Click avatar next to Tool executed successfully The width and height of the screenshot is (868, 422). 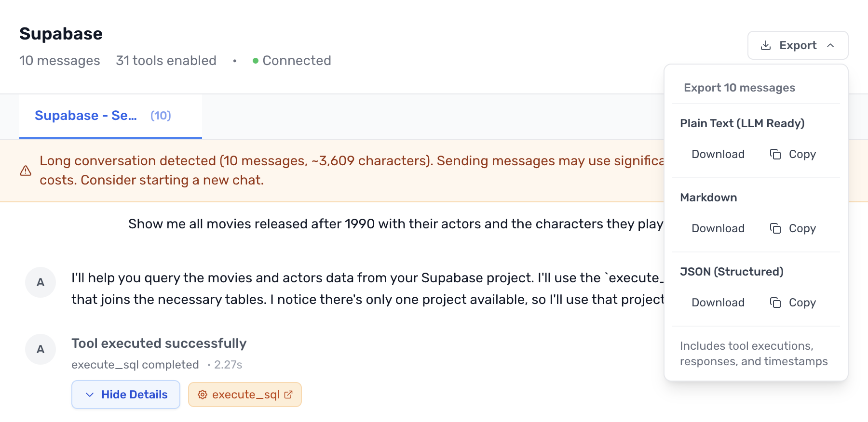pos(41,349)
